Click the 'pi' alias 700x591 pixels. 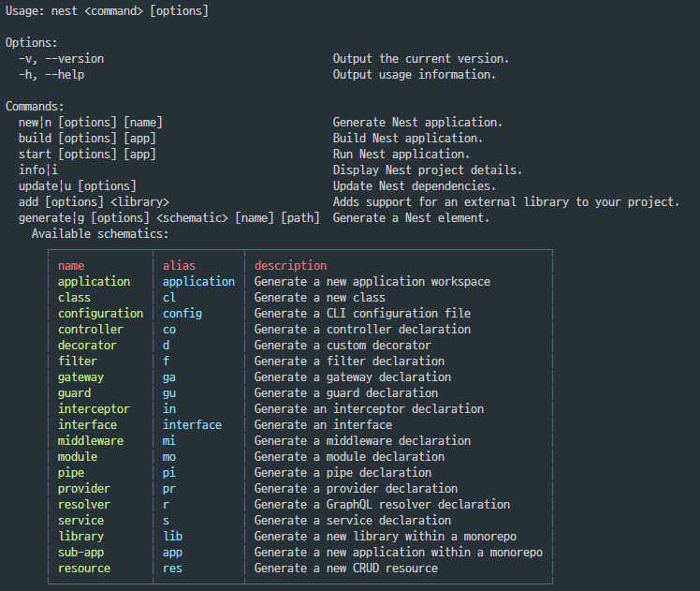[x=169, y=473]
